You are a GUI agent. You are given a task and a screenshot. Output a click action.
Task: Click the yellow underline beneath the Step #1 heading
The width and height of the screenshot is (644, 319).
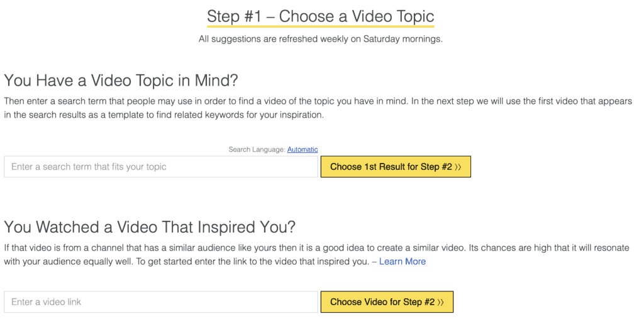coord(321,26)
